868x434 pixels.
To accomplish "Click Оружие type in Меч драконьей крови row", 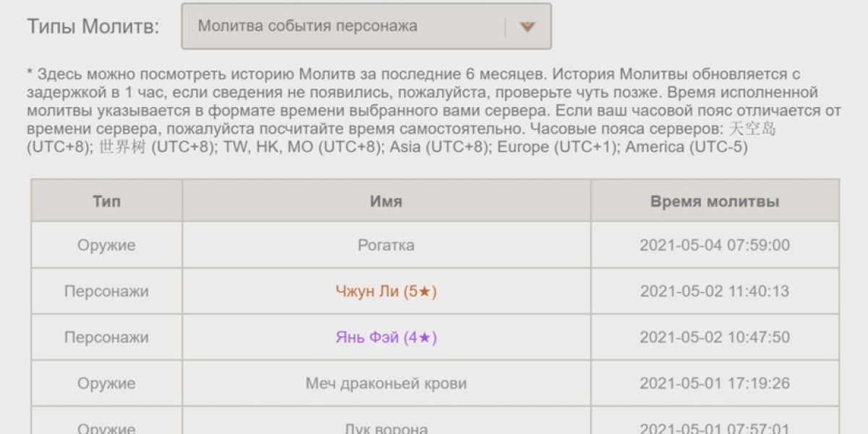I will [x=106, y=383].
